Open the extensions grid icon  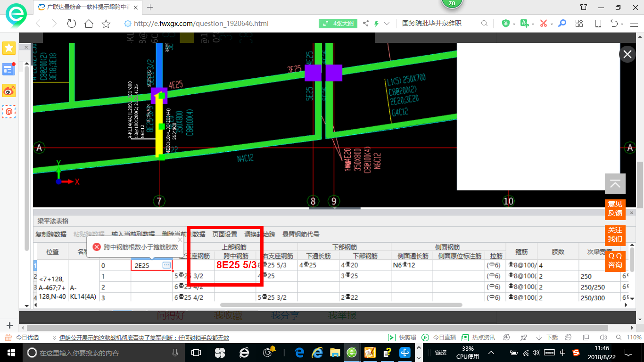[579, 23]
